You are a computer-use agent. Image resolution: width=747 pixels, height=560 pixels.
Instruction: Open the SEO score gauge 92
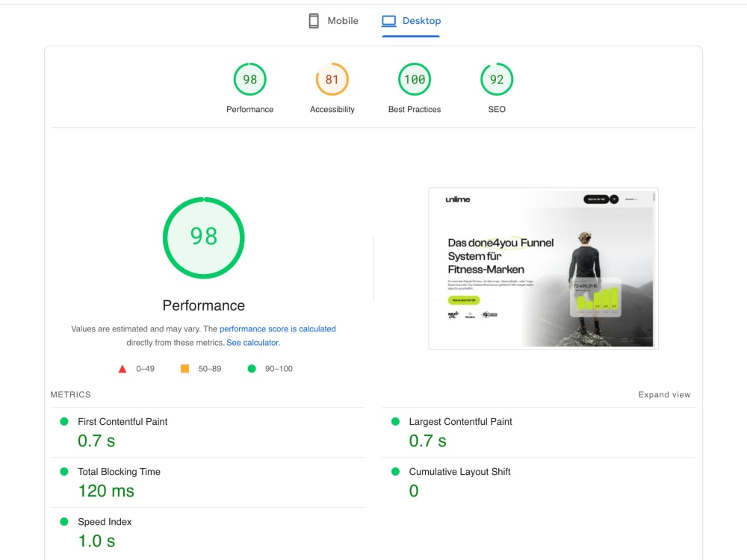pos(497,79)
